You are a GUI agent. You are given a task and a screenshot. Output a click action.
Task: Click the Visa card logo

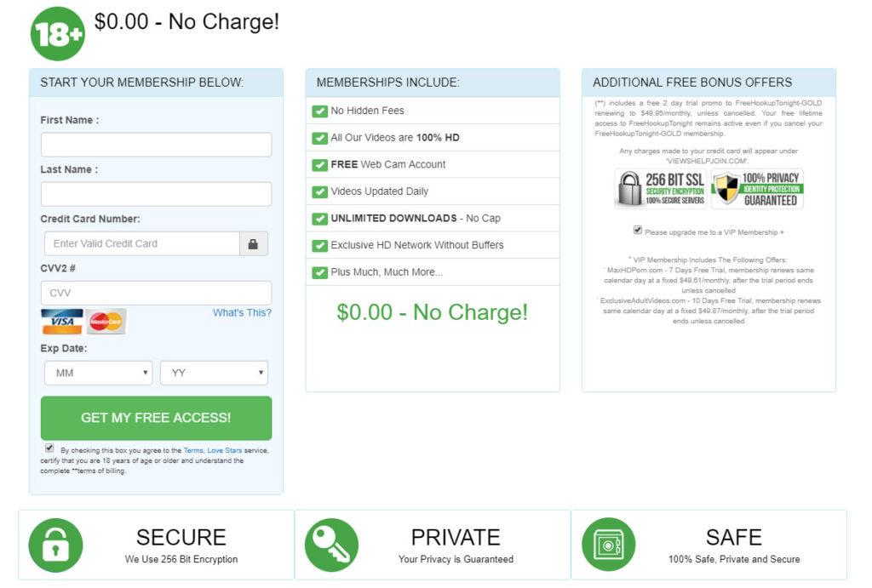click(x=61, y=322)
